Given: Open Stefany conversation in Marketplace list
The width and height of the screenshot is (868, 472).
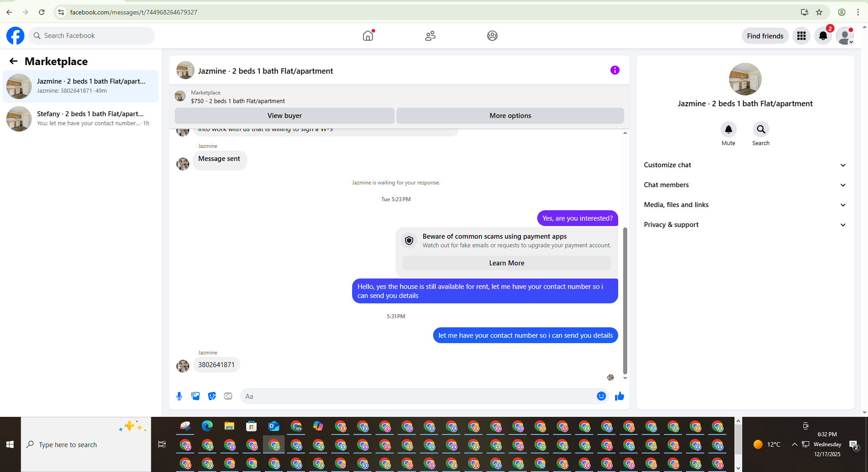Looking at the screenshot, I should point(81,118).
